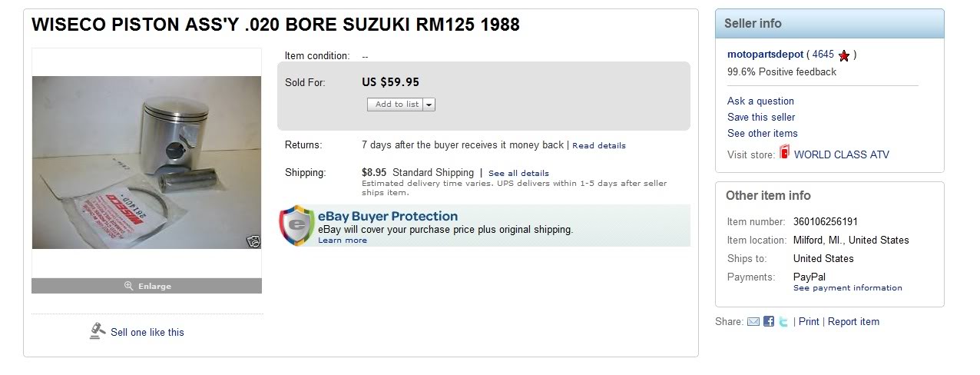The image size is (980, 375).
Task: Open the motopartsdepot seller profile
Action: (765, 55)
